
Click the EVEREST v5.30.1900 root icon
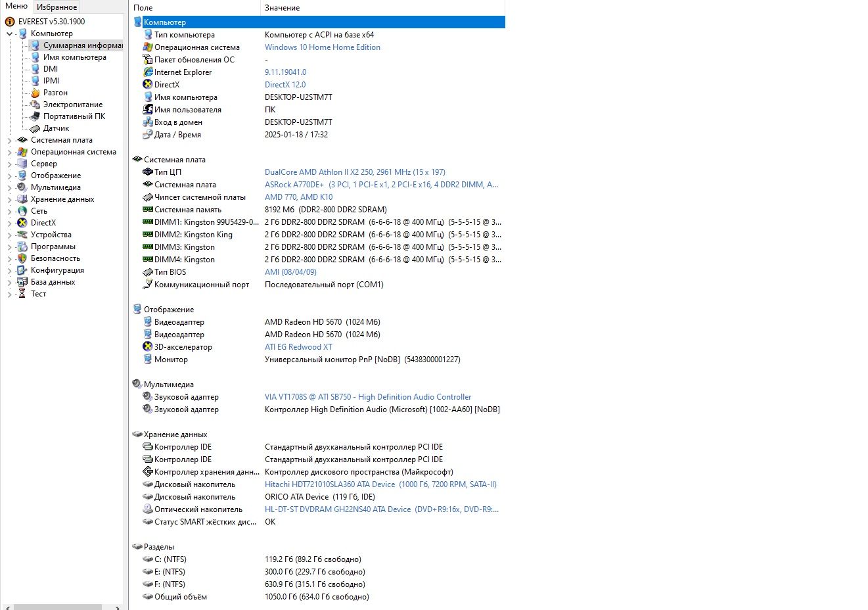[10, 22]
